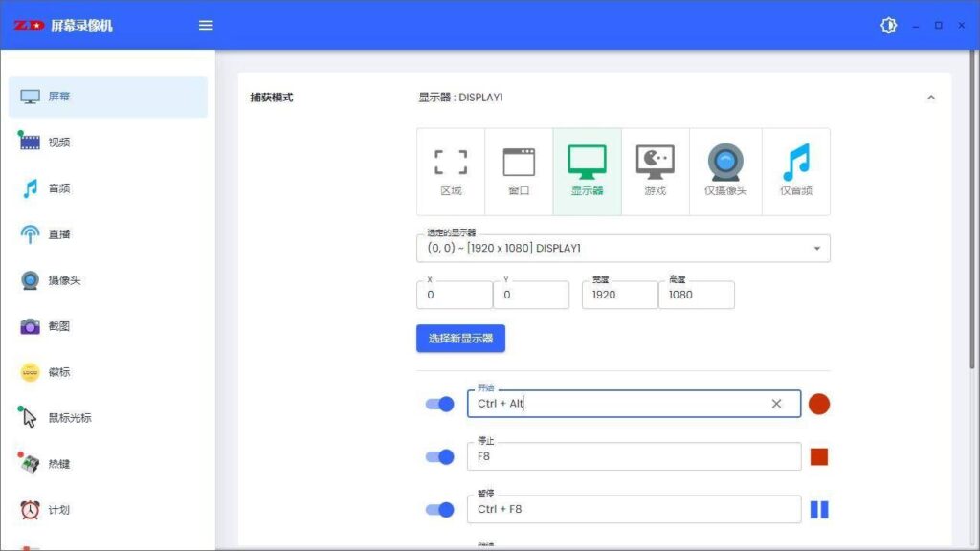Clear the start hotkey with the X button

(776, 404)
